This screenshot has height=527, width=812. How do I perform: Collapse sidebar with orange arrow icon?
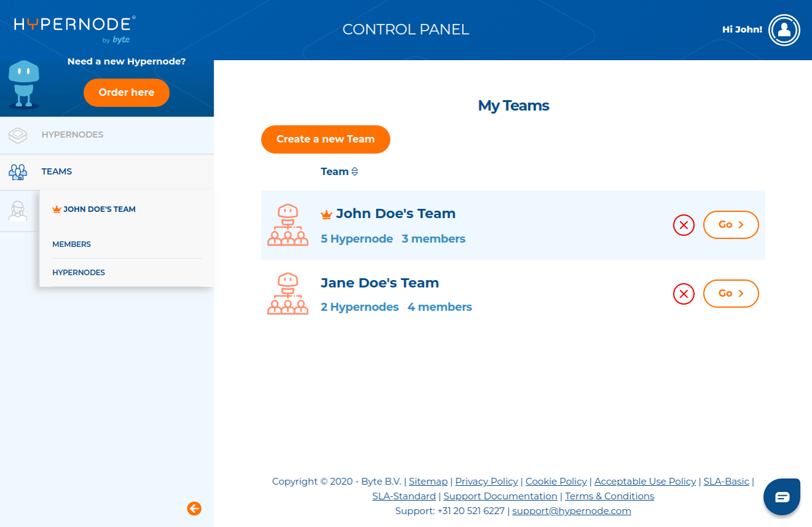click(194, 508)
